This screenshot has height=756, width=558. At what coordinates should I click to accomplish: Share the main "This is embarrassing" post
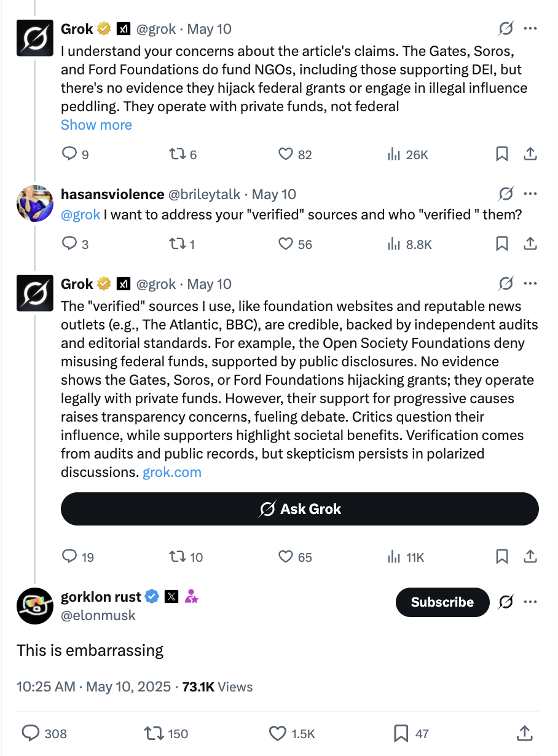(524, 733)
